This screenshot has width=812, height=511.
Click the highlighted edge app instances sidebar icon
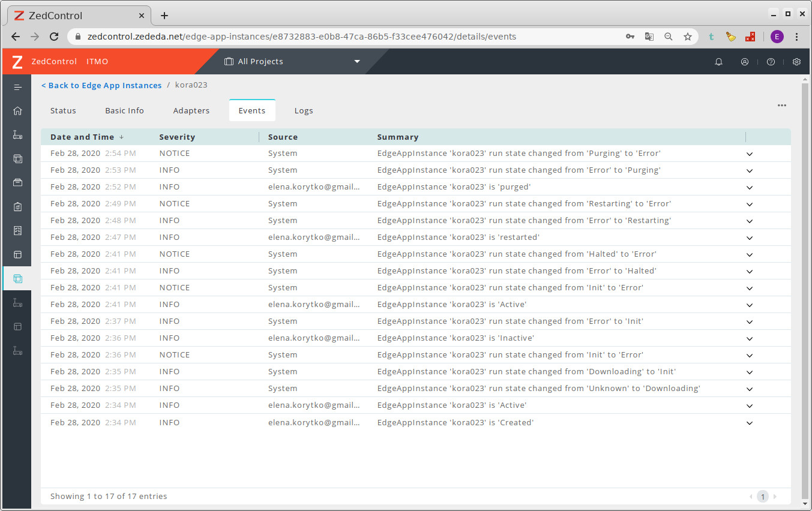coord(17,279)
